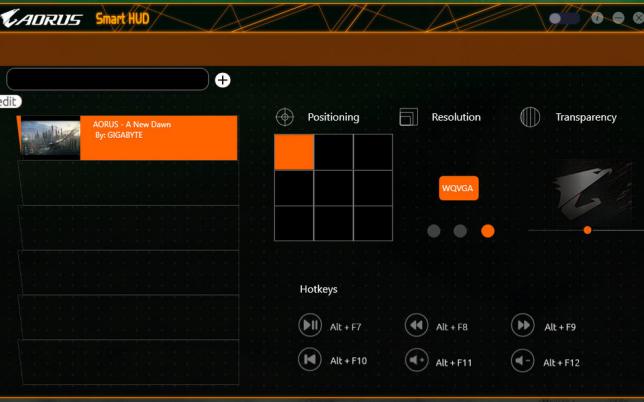Viewport: 644px width, 402px height.
Task: Click the AORUS logo in the title bar
Action: pyautogui.click(x=41, y=18)
